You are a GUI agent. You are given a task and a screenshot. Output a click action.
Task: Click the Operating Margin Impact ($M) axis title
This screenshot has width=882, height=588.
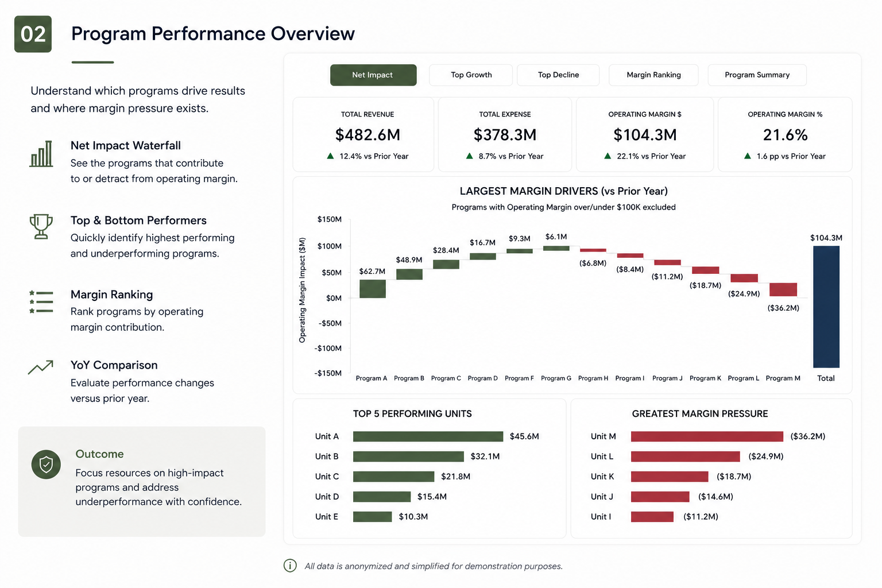[x=303, y=290]
